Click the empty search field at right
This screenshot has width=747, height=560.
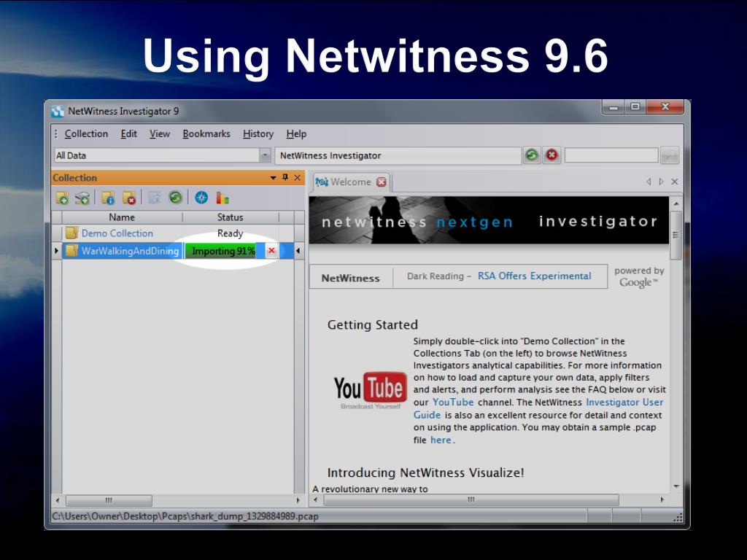pyautogui.click(x=611, y=155)
